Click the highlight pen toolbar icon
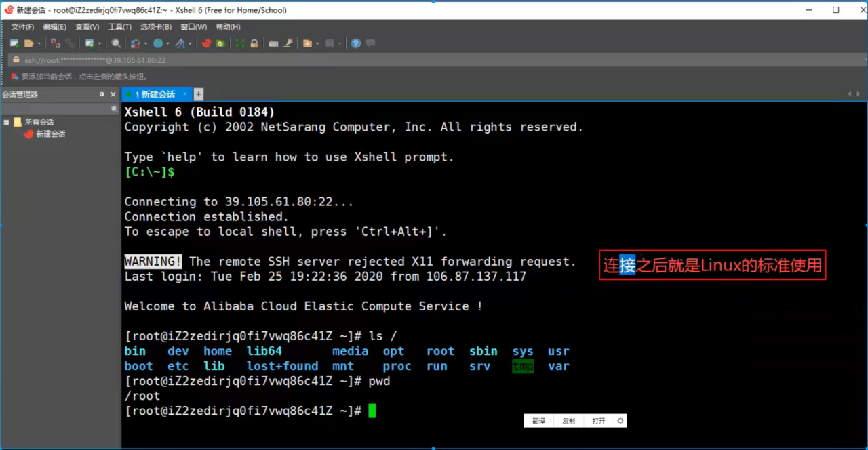Viewport: 868px width, 450px height. (x=288, y=43)
